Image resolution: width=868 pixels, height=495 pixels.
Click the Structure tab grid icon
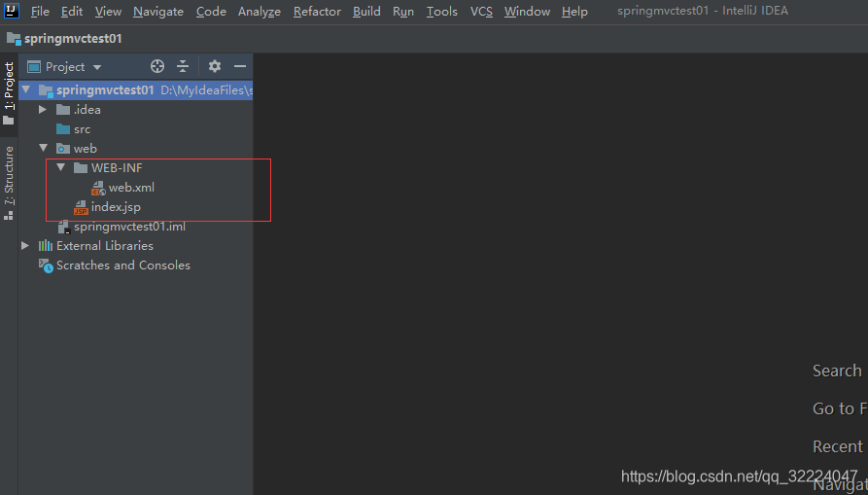9,215
